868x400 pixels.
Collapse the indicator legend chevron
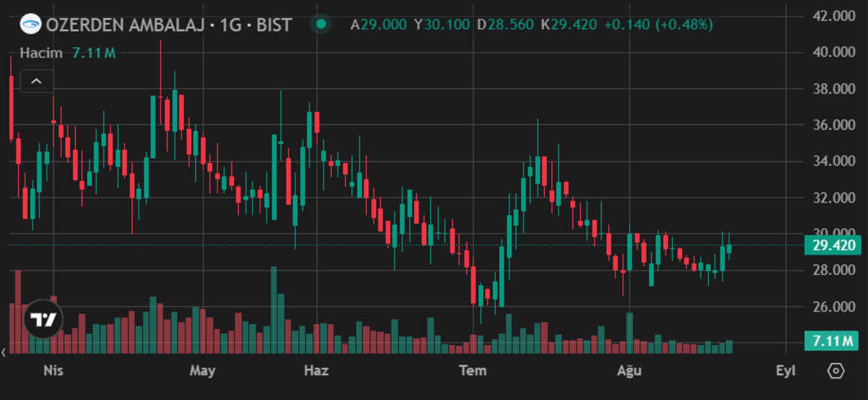[36, 82]
